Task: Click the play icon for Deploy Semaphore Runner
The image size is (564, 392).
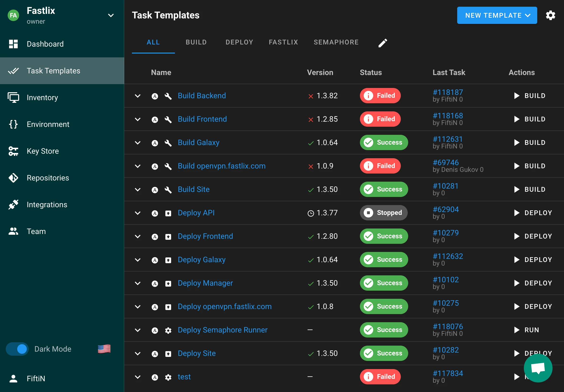Action: [x=517, y=330]
